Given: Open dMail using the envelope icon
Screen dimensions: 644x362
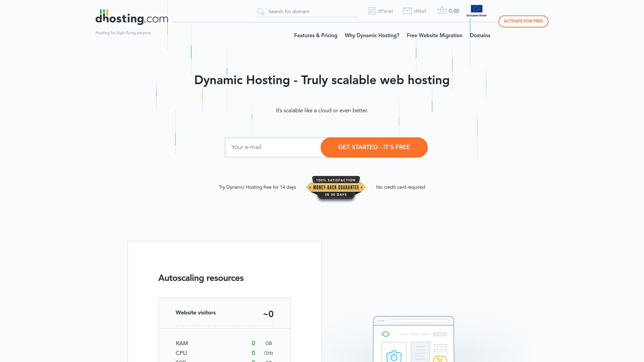Looking at the screenshot, I should (x=407, y=11).
